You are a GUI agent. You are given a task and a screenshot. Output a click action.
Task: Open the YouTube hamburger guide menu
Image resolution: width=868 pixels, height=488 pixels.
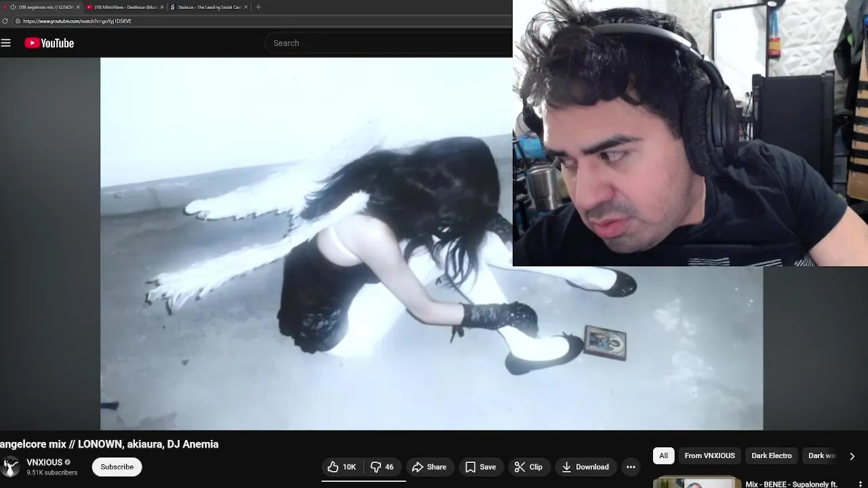6,43
